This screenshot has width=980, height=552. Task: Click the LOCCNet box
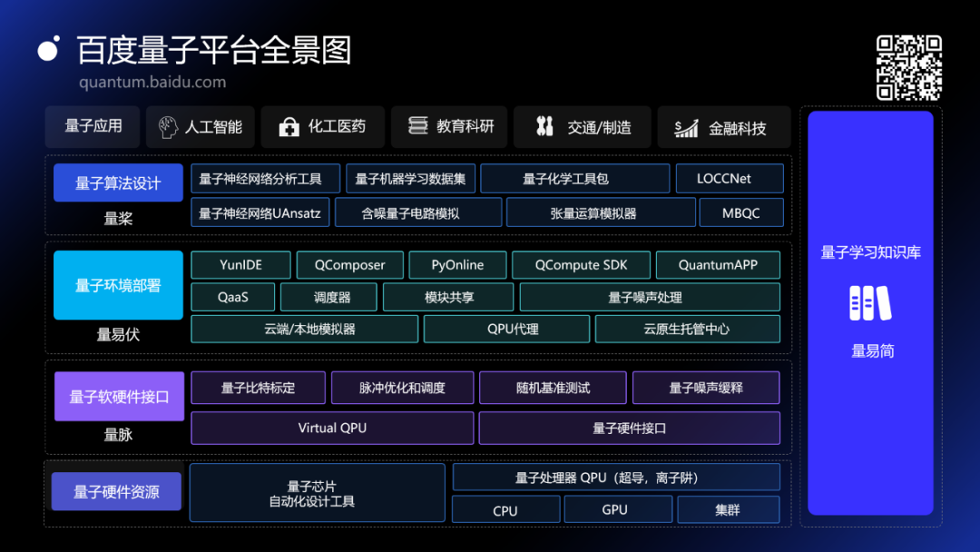[730, 179]
